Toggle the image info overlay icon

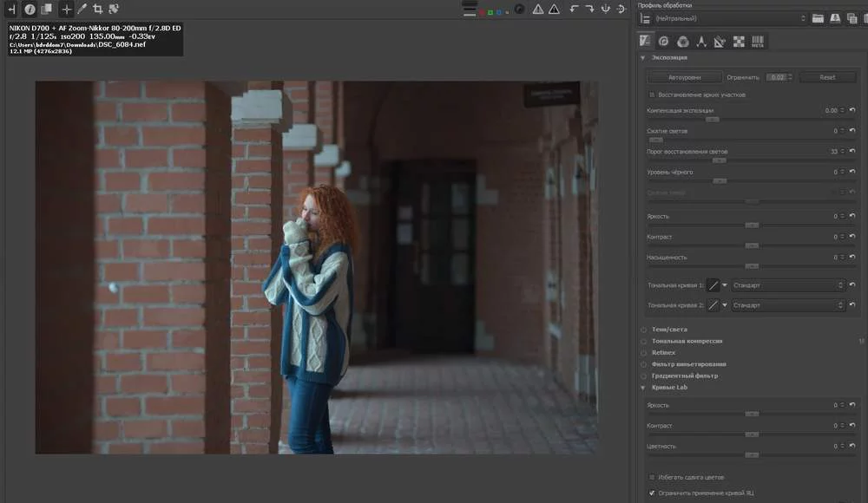30,9
